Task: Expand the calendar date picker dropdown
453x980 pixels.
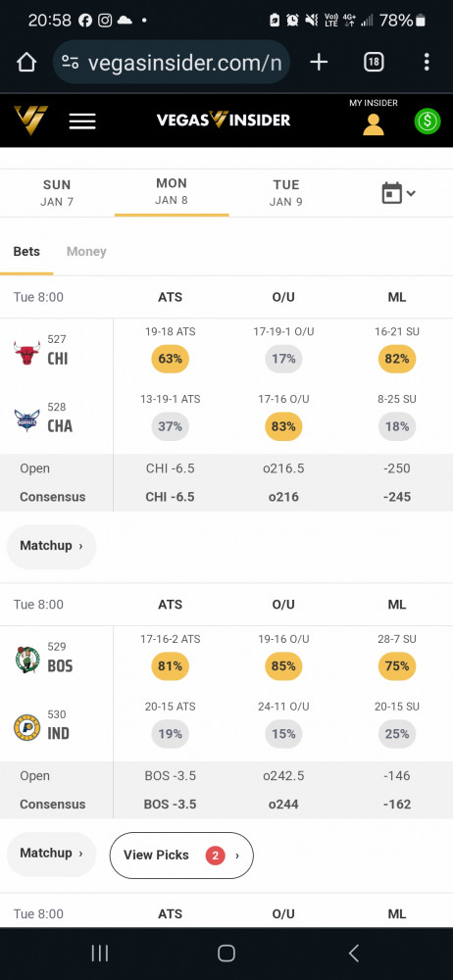Action: (x=398, y=192)
